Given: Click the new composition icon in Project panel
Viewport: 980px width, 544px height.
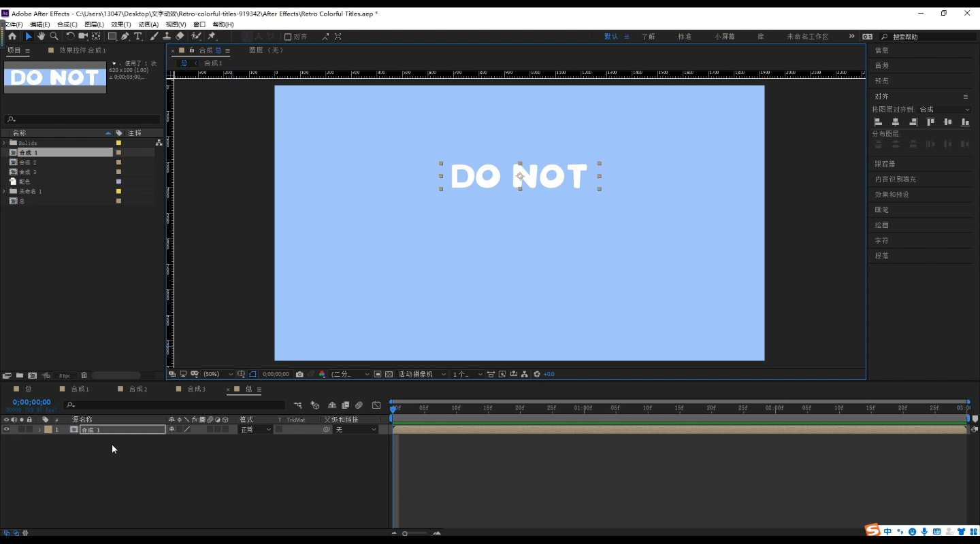Looking at the screenshot, I should click(32, 375).
